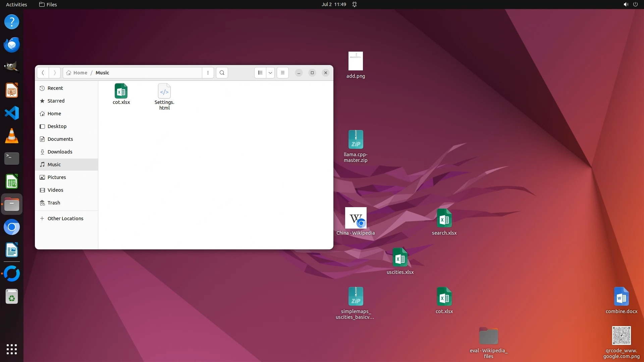Click the search icon in Files toolbar
The height and width of the screenshot is (362, 644).
[222, 73]
